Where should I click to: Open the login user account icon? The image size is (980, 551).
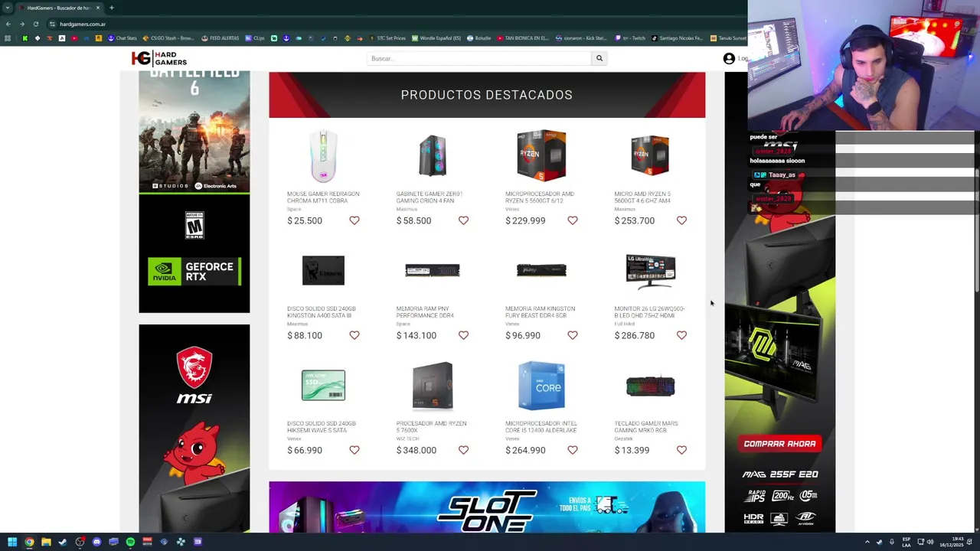click(x=729, y=58)
